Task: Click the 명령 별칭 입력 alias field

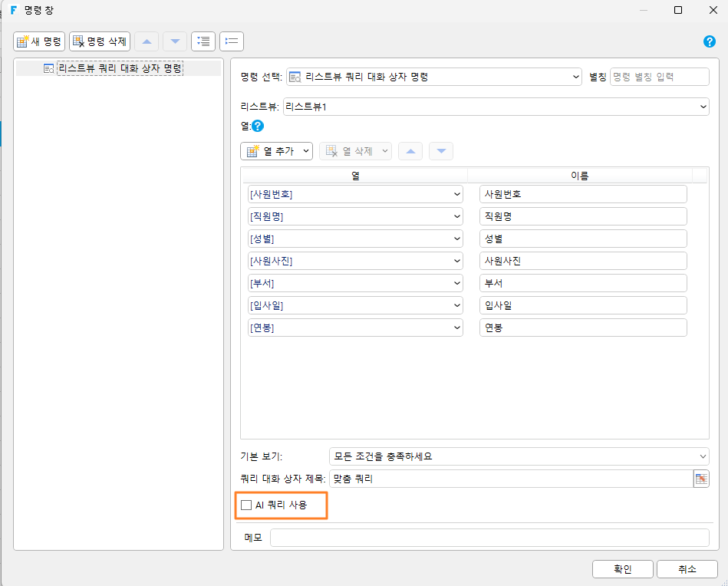Action: point(659,77)
